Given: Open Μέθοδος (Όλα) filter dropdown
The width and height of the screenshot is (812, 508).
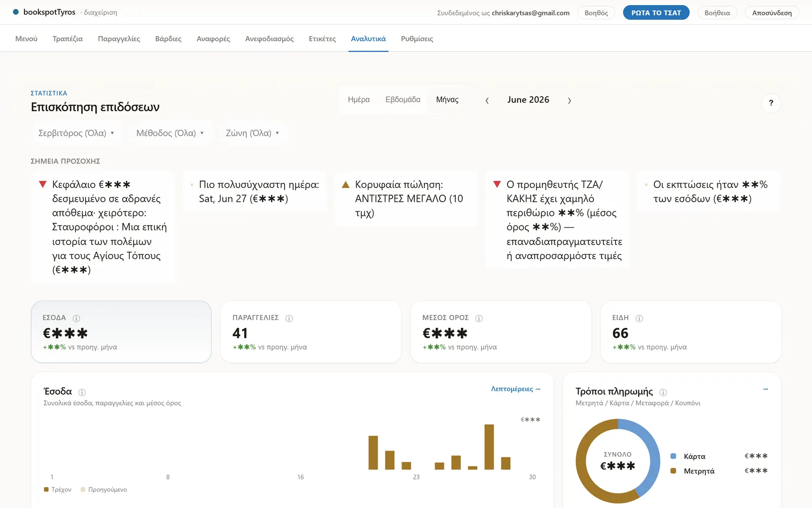Looking at the screenshot, I should tap(170, 133).
